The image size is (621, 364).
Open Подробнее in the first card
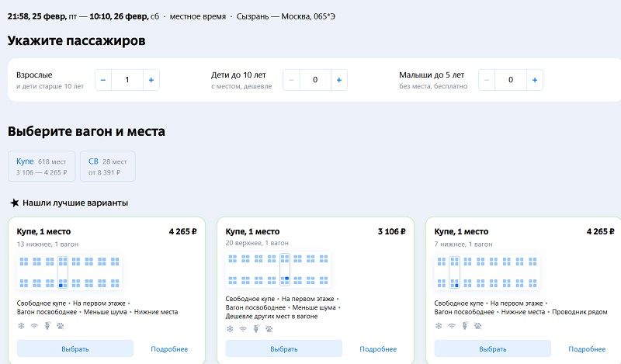pos(169,349)
